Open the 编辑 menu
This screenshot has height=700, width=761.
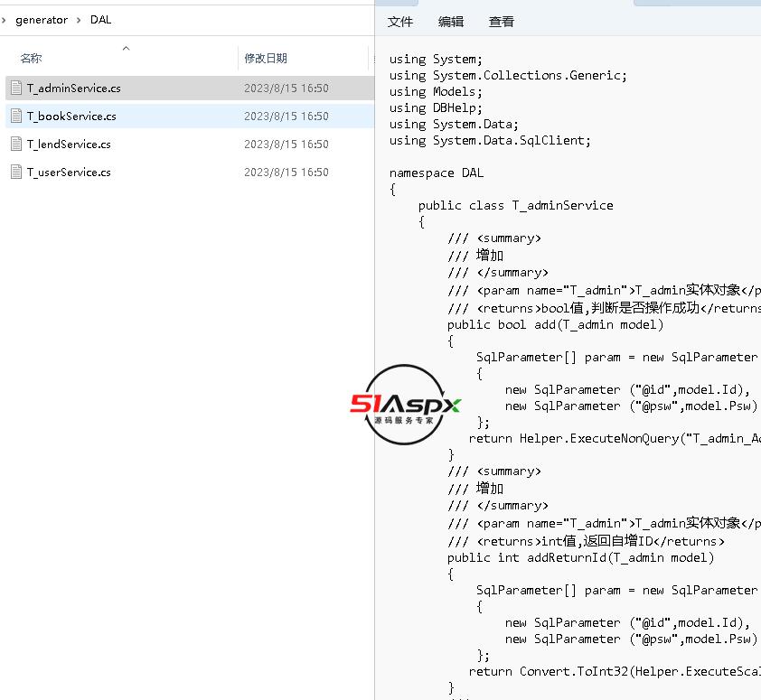coord(451,22)
